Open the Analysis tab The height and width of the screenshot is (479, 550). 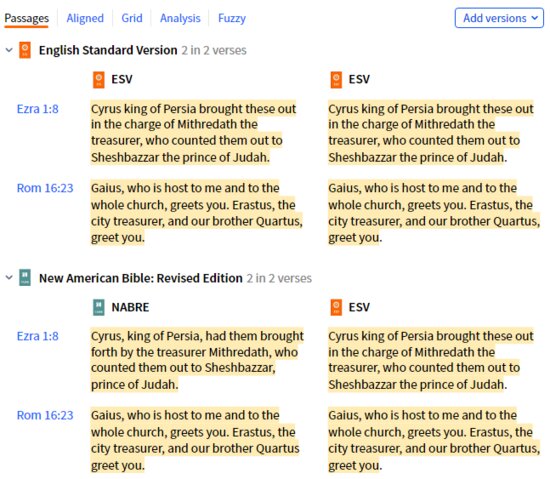pos(180,18)
